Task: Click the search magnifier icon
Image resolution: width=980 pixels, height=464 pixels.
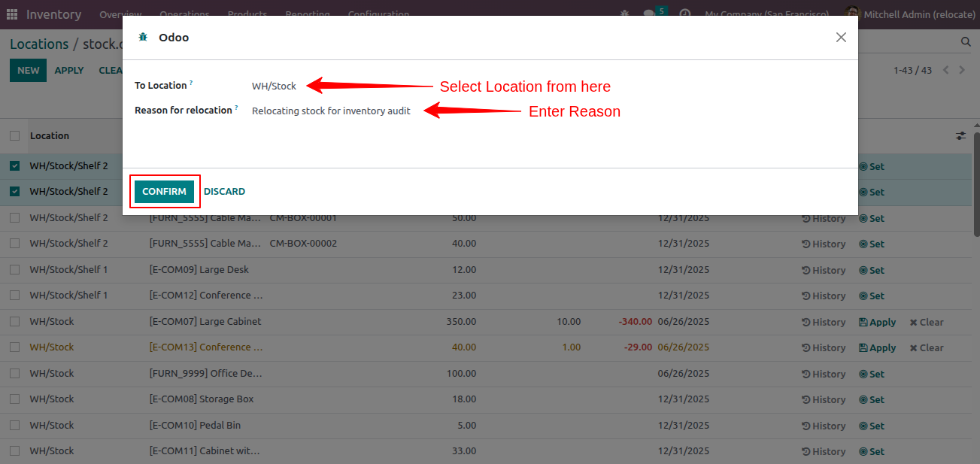Action: pyautogui.click(x=966, y=42)
